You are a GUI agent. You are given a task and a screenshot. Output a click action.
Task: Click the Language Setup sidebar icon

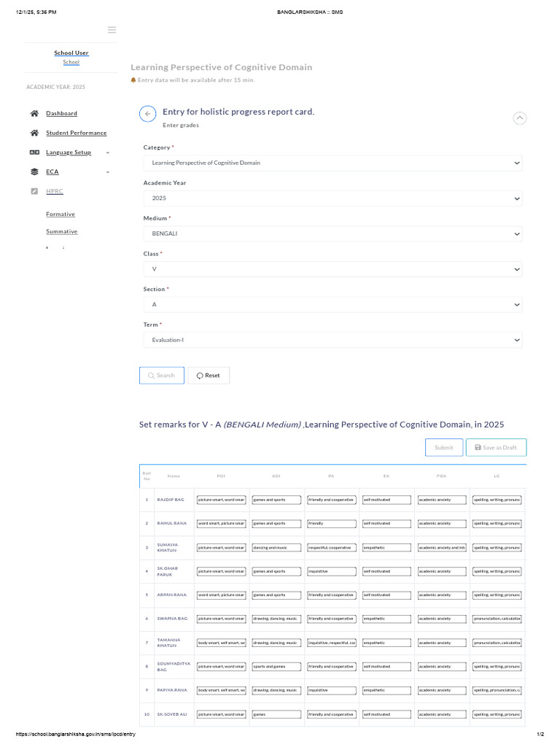click(x=34, y=152)
